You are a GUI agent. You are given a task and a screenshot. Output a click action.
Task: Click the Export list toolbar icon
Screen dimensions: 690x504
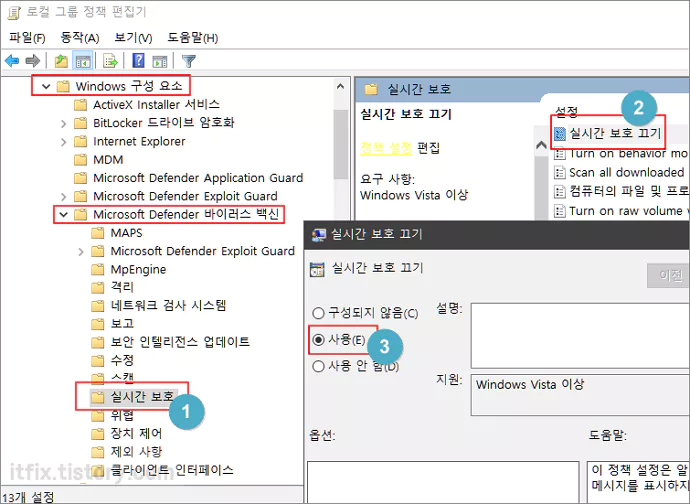(110, 61)
